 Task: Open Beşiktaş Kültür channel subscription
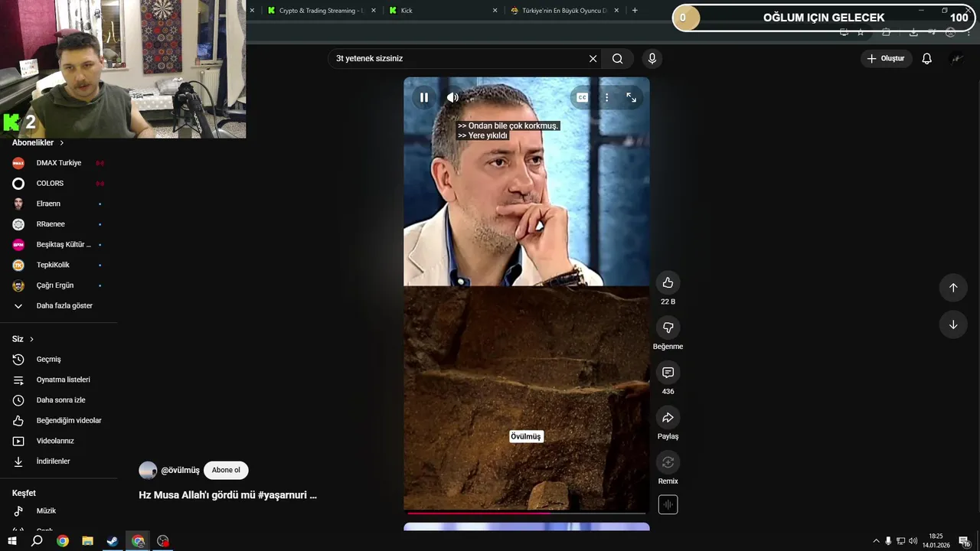(x=59, y=245)
